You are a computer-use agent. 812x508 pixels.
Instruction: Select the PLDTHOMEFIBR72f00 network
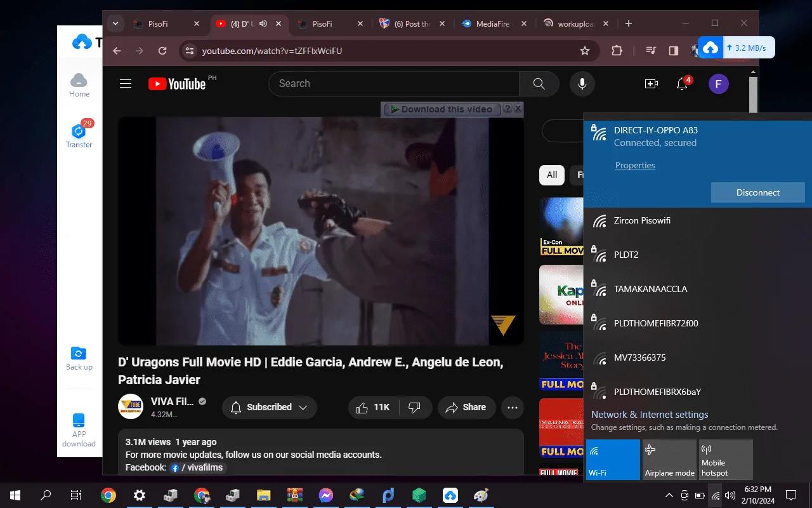698,324
